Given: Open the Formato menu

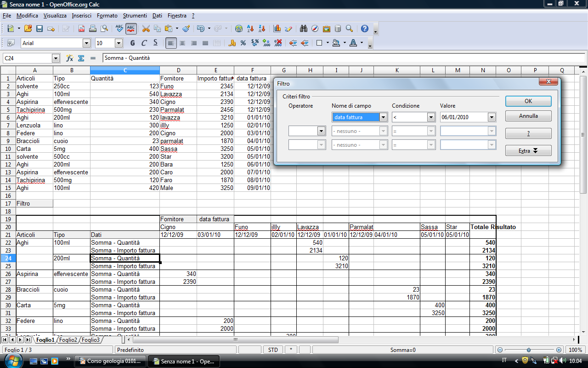Looking at the screenshot, I should [107, 16].
